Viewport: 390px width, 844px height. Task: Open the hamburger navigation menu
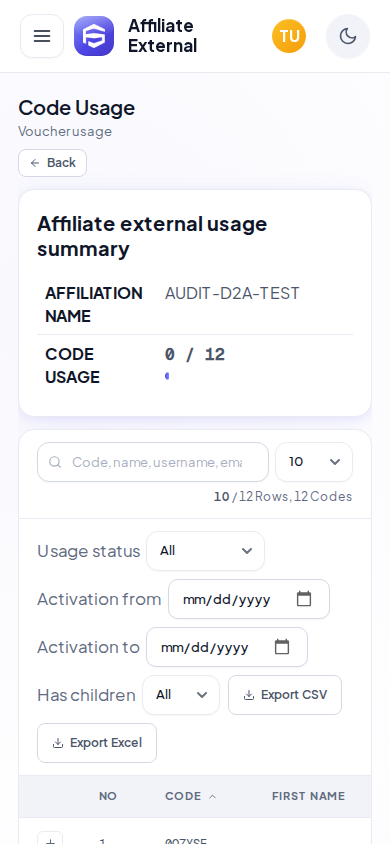click(42, 36)
